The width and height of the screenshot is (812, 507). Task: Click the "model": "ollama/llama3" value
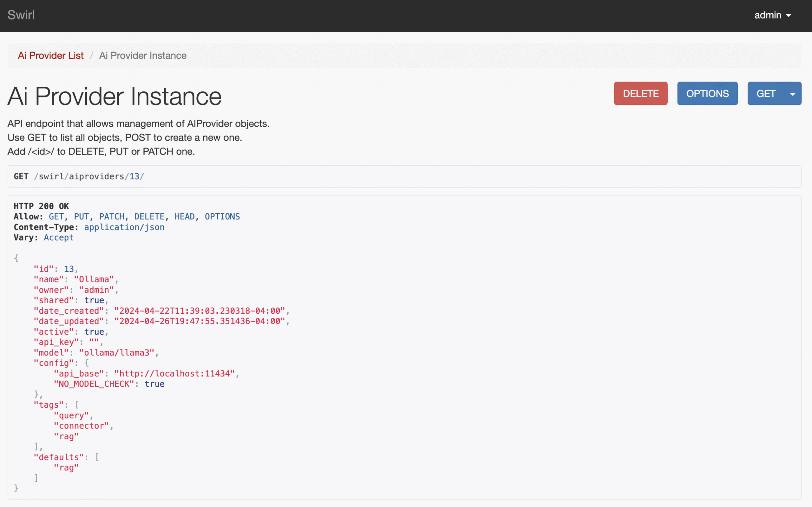pos(117,352)
